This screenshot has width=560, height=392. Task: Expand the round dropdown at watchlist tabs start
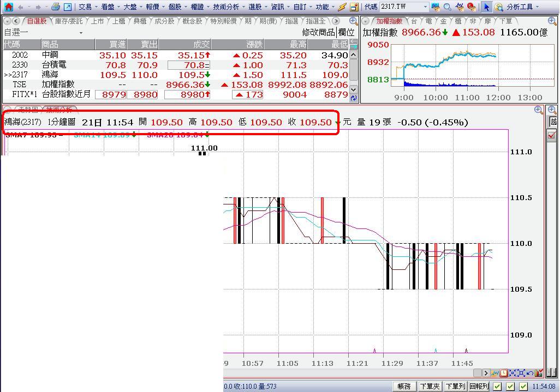[x=7, y=21]
